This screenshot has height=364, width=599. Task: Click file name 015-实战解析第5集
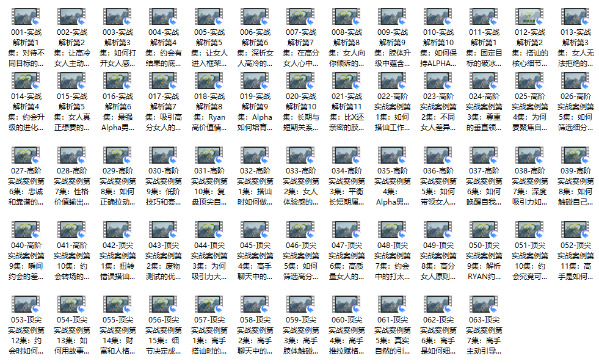click(72, 112)
